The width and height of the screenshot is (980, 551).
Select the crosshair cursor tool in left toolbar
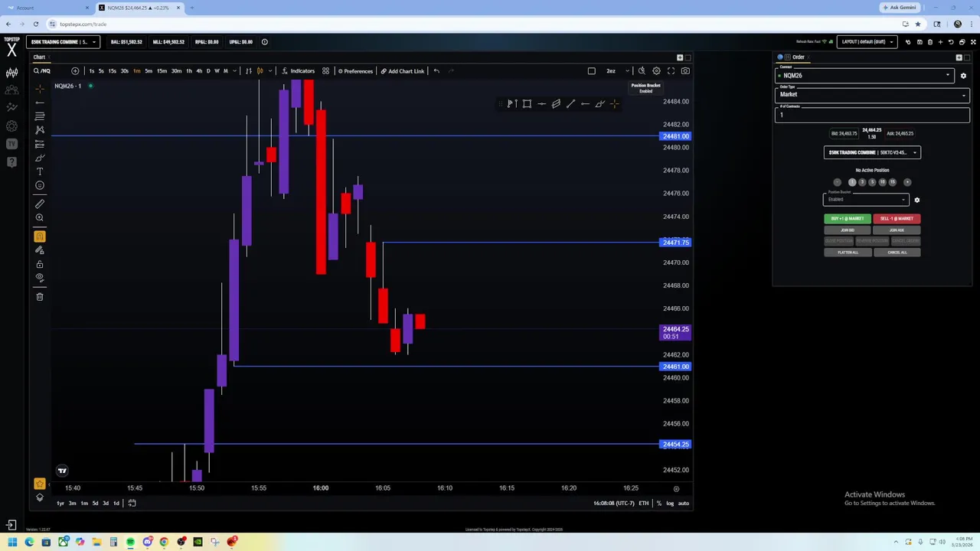pyautogui.click(x=40, y=89)
